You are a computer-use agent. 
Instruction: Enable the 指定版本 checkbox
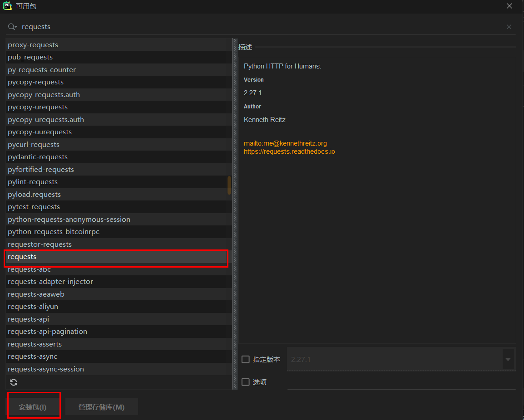(x=246, y=359)
